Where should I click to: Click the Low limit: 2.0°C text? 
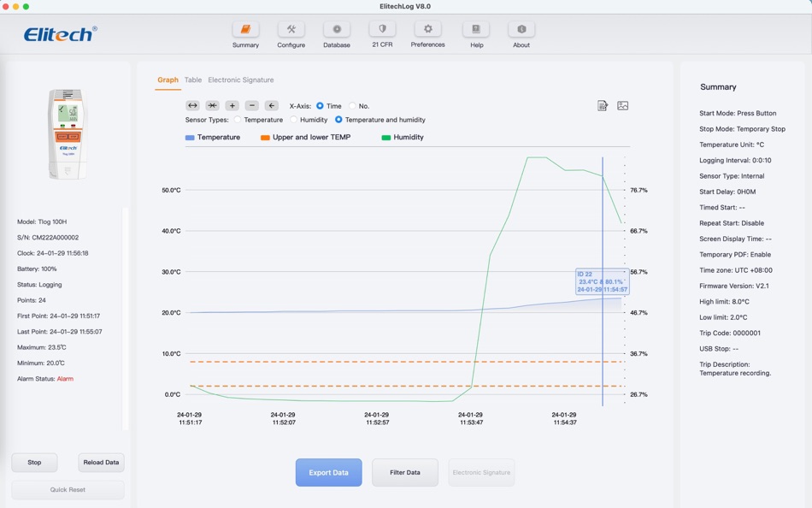(x=723, y=317)
